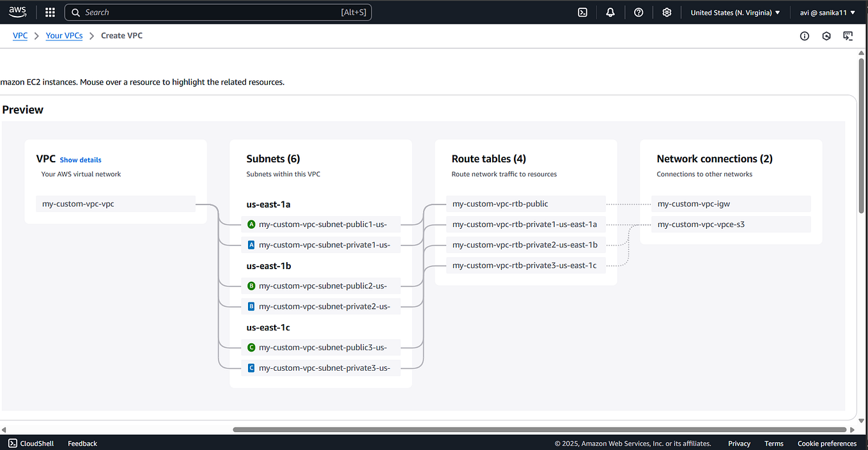Image resolution: width=868 pixels, height=450 pixels.
Task: Open the VPC breadcrumb link
Action: 20,35
